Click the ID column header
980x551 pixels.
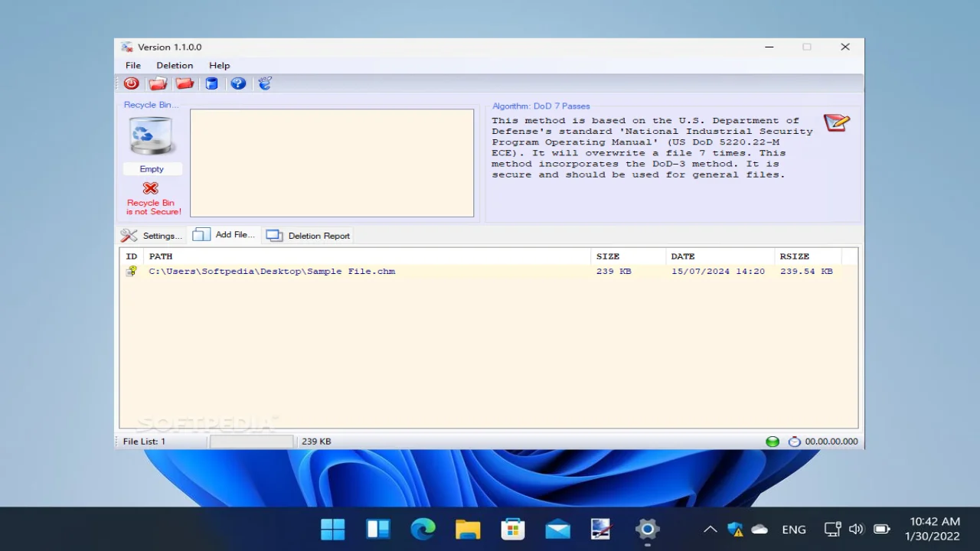(132, 256)
